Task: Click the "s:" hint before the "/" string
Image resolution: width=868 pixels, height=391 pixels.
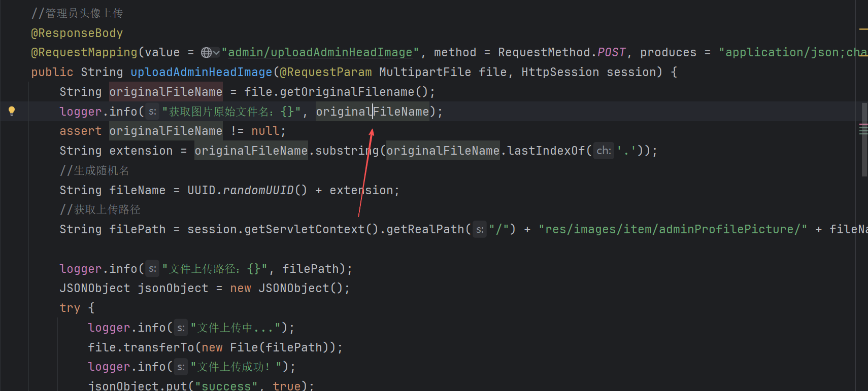Action: [x=480, y=229]
